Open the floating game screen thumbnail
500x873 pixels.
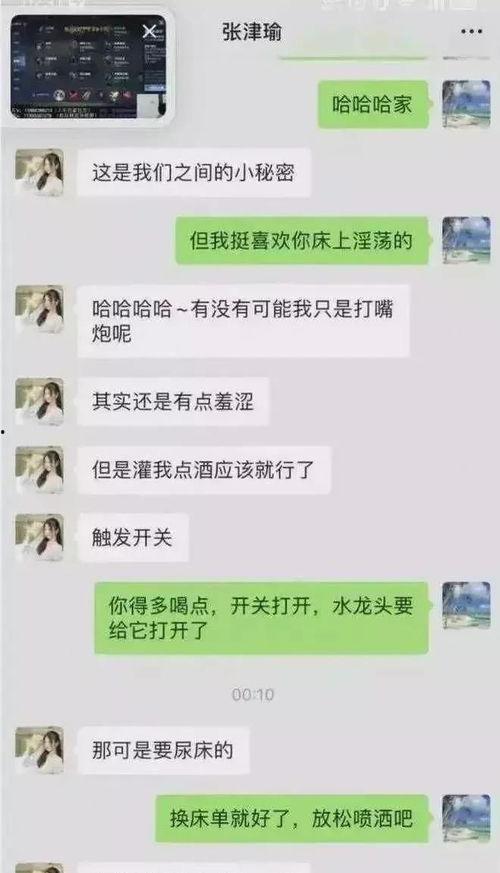pos(88,67)
